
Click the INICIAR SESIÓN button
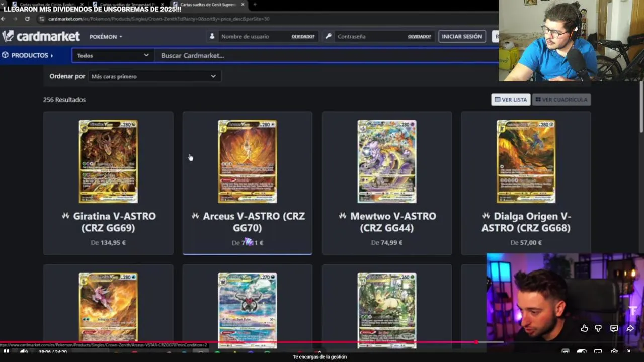[462, 36]
